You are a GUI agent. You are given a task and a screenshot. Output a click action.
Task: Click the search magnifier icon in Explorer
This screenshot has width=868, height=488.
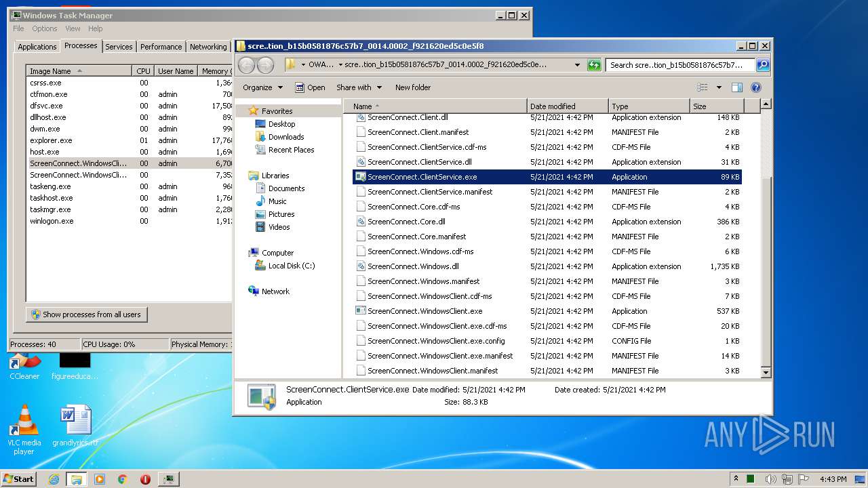[763, 65]
